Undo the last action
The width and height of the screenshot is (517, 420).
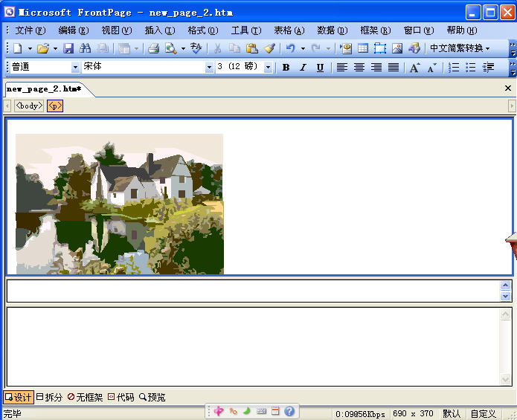[290, 48]
